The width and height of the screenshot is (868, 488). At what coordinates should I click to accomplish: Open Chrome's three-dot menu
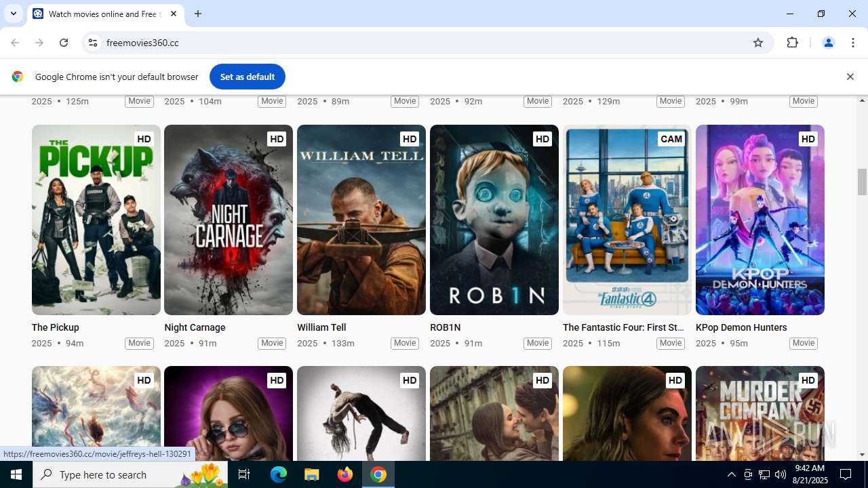click(x=852, y=43)
